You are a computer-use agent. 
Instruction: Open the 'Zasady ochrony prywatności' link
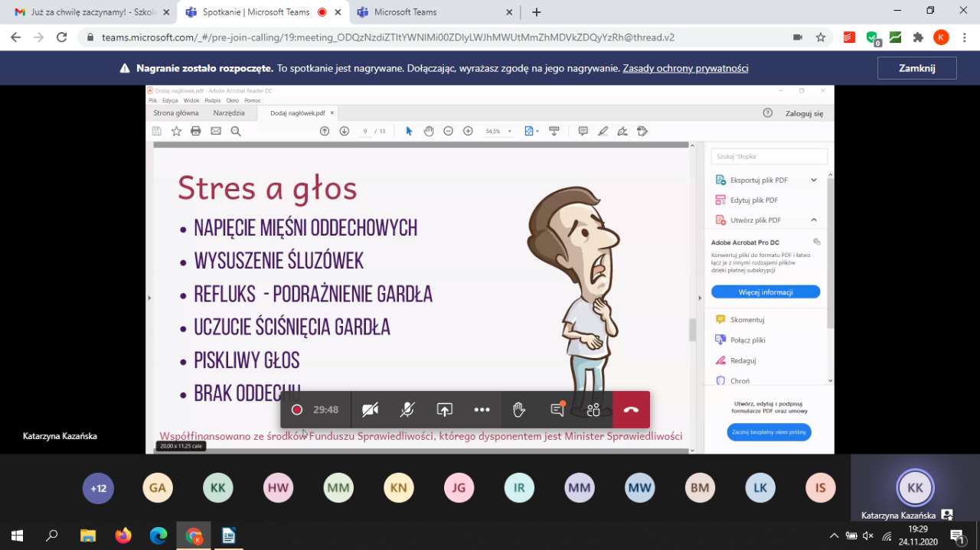click(x=685, y=68)
